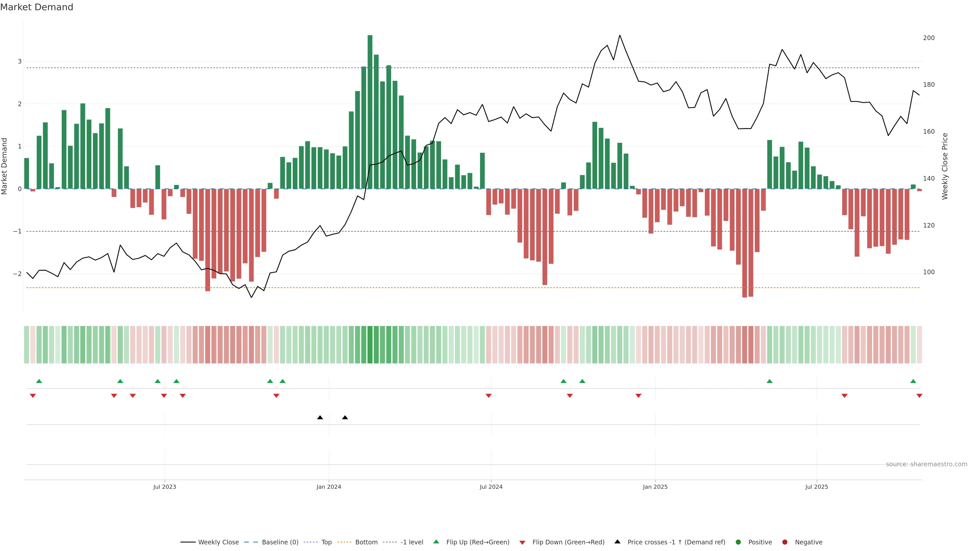Viewport: 980px width, 551px height.
Task: Click the source: sharemaestro.com text
Action: click(926, 464)
